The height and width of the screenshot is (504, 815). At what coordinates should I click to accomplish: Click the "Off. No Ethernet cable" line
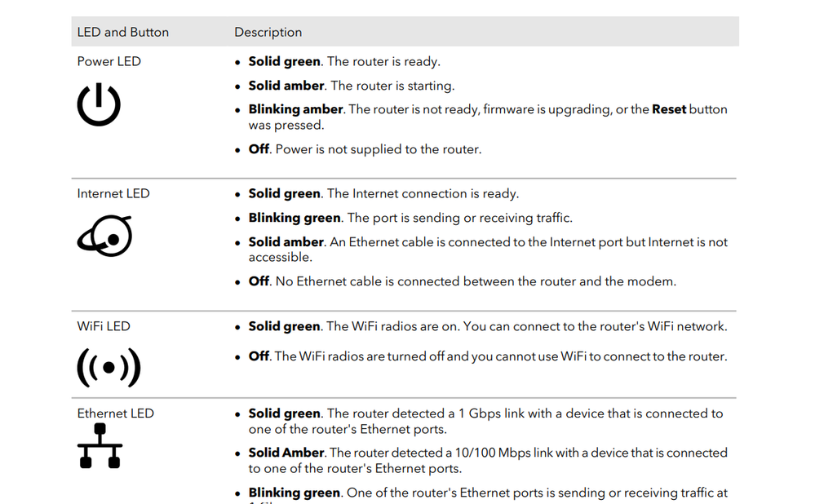click(x=462, y=281)
